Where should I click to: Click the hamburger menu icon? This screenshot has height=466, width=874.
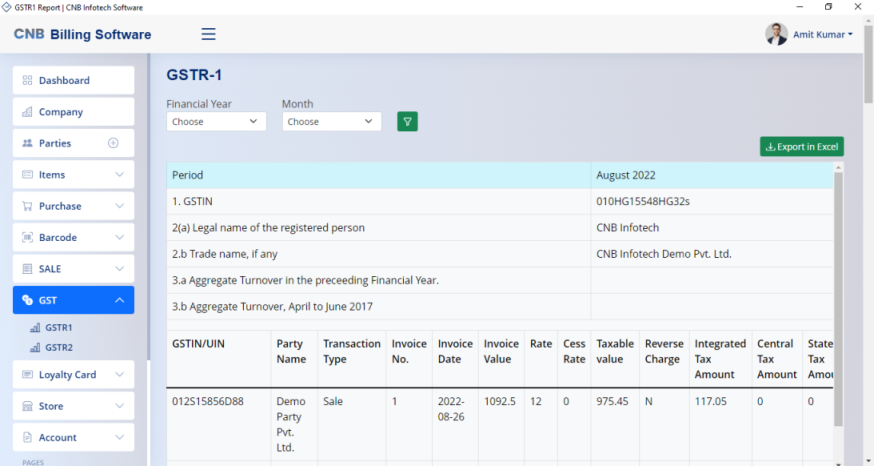pos(209,34)
